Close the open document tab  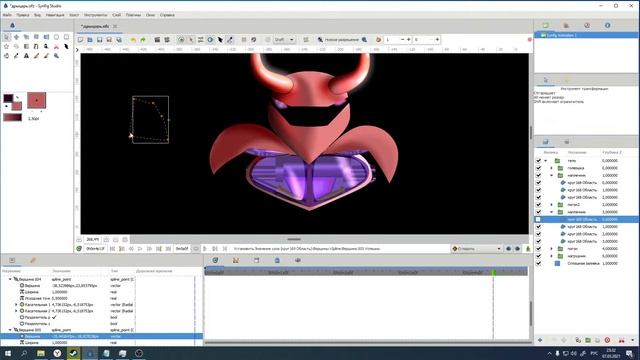pos(115,27)
